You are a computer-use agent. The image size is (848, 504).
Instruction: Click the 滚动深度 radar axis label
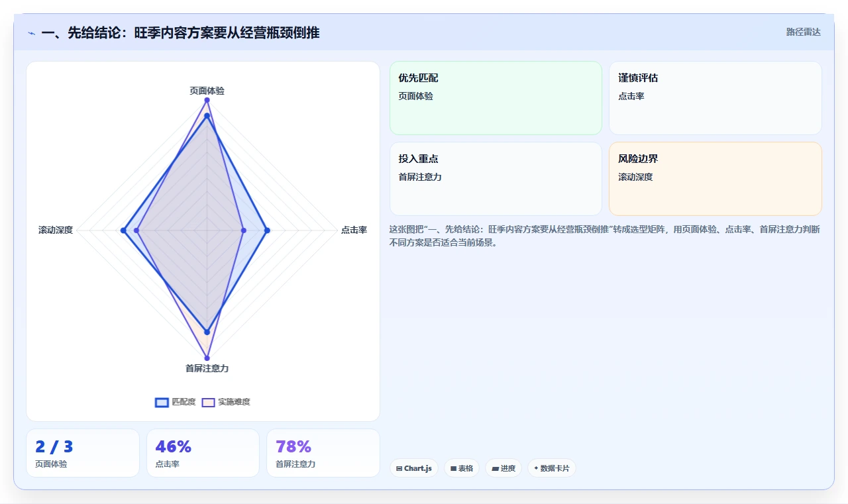tap(56, 230)
